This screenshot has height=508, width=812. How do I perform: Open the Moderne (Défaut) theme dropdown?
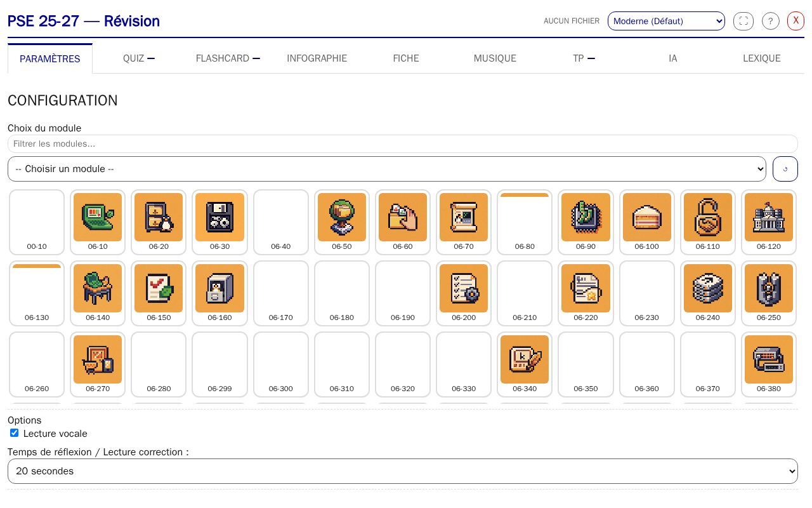pos(666,21)
